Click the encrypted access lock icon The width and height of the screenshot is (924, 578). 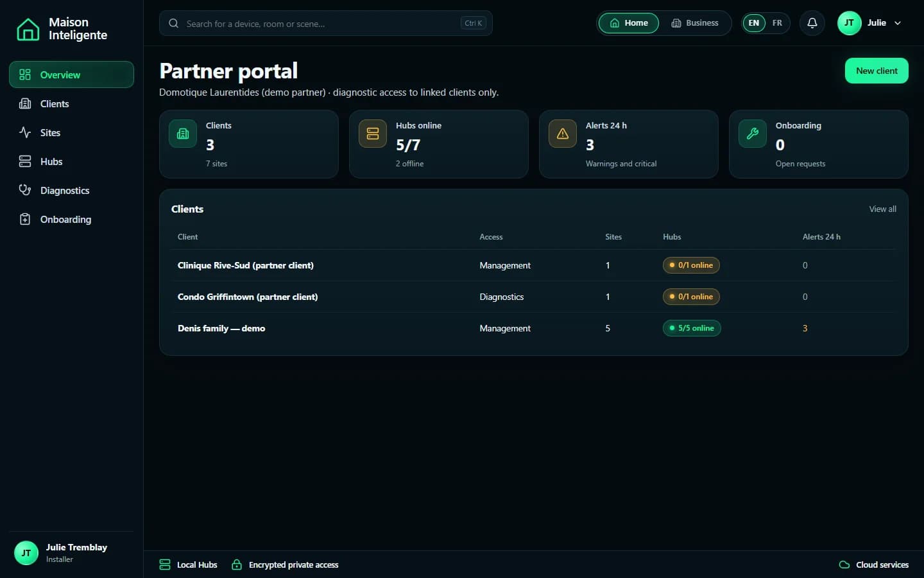click(237, 565)
